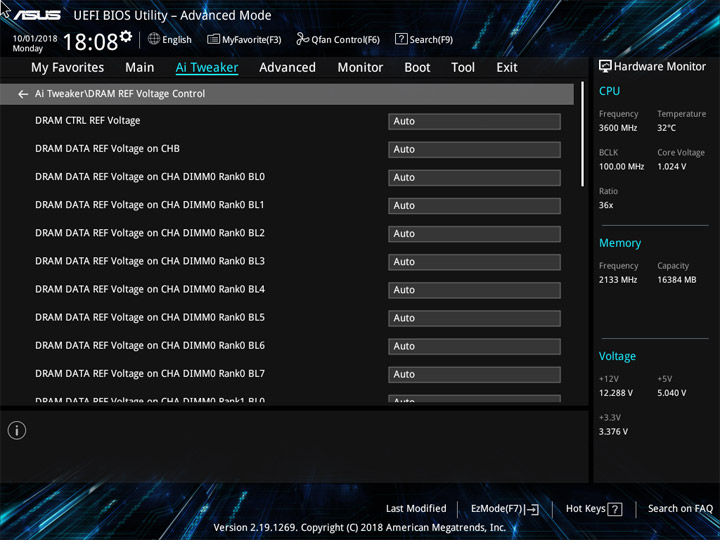720x540 pixels.
Task: Open the Advanced tab
Action: tap(287, 68)
